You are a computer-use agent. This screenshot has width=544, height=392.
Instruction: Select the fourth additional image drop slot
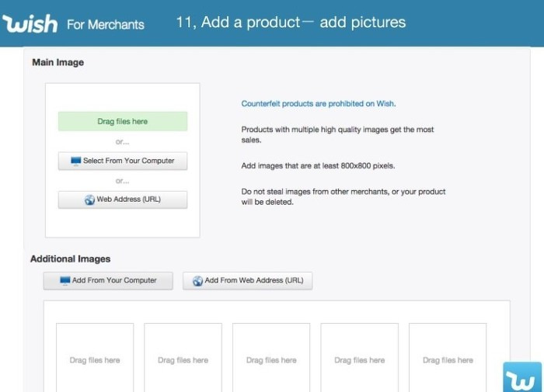[360, 358]
